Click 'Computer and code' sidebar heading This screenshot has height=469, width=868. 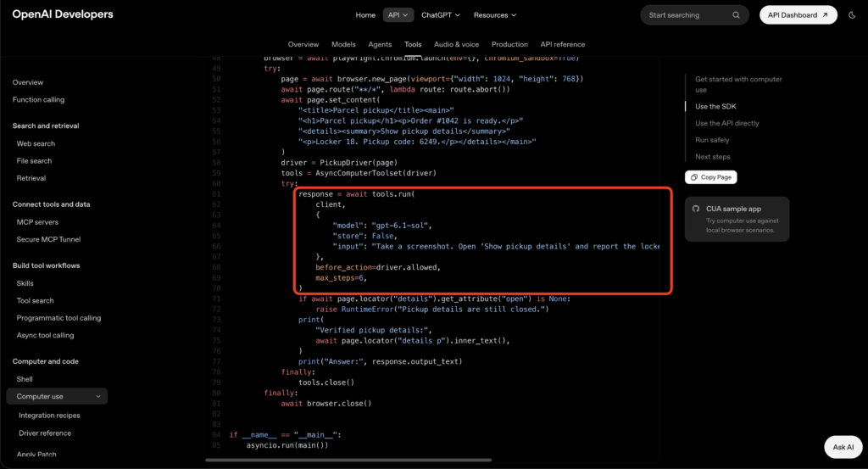click(x=46, y=361)
